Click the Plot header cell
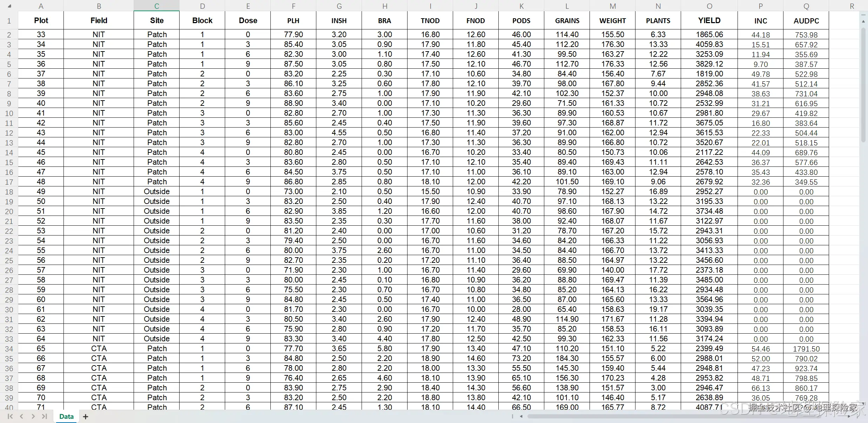The height and width of the screenshot is (423, 868). [41, 21]
